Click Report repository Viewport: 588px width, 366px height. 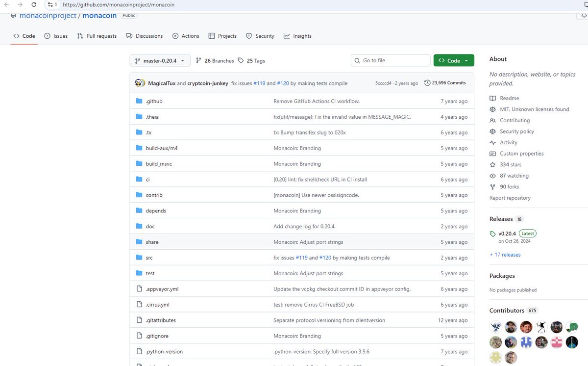510,198
